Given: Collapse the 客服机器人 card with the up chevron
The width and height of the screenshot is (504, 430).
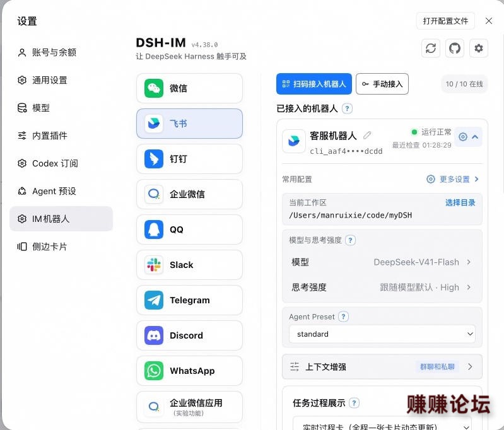Looking at the screenshot, I should [475, 137].
